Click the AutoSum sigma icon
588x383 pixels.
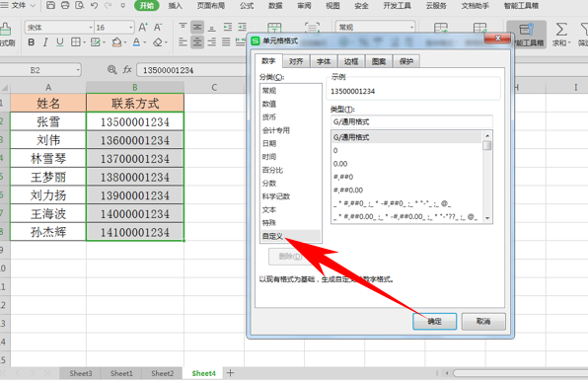pyautogui.click(x=561, y=30)
